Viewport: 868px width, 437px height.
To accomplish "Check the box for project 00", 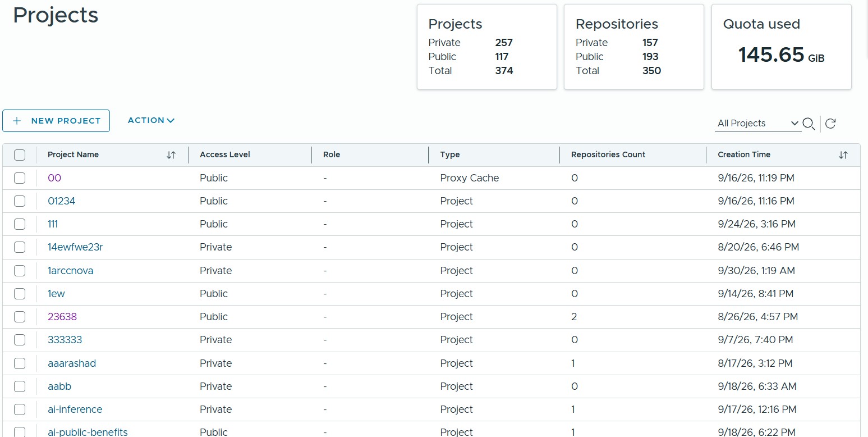I will [20, 178].
